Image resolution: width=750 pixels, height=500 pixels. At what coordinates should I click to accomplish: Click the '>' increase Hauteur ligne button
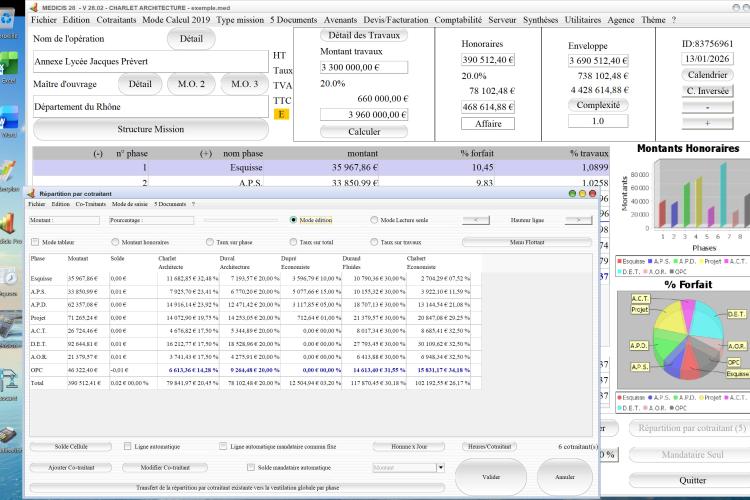578,220
